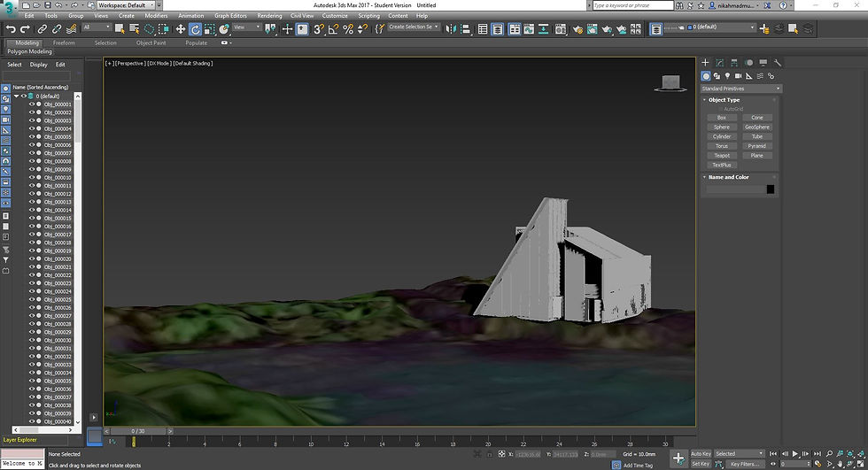
Task: Open the Modify command panel tab
Action: (x=719, y=63)
